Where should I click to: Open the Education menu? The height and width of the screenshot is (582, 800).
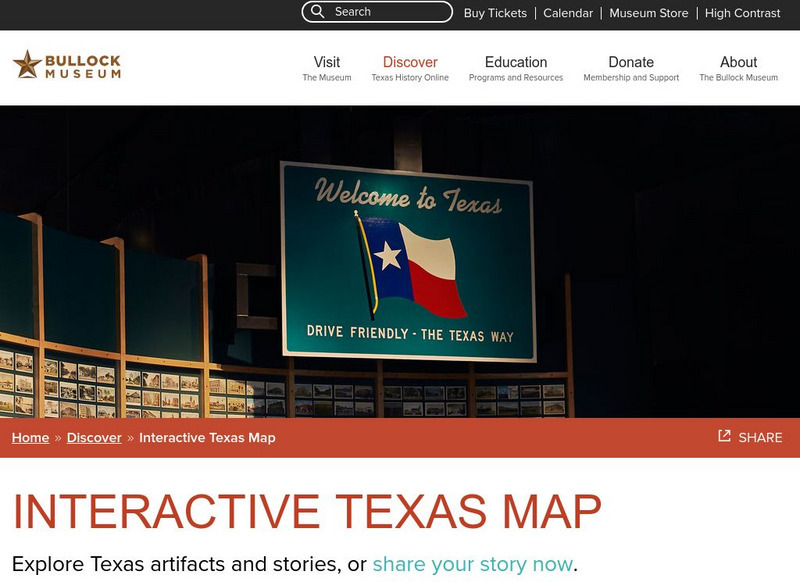(516, 62)
